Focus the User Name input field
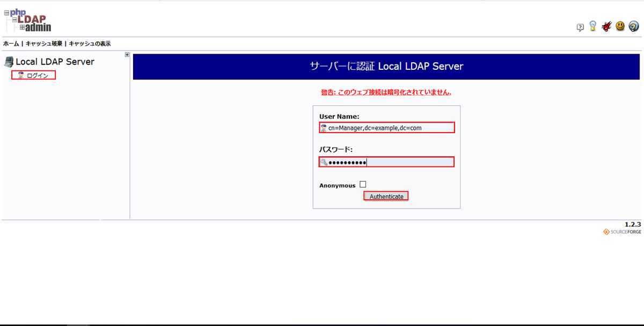The image size is (644, 326). (x=390, y=127)
